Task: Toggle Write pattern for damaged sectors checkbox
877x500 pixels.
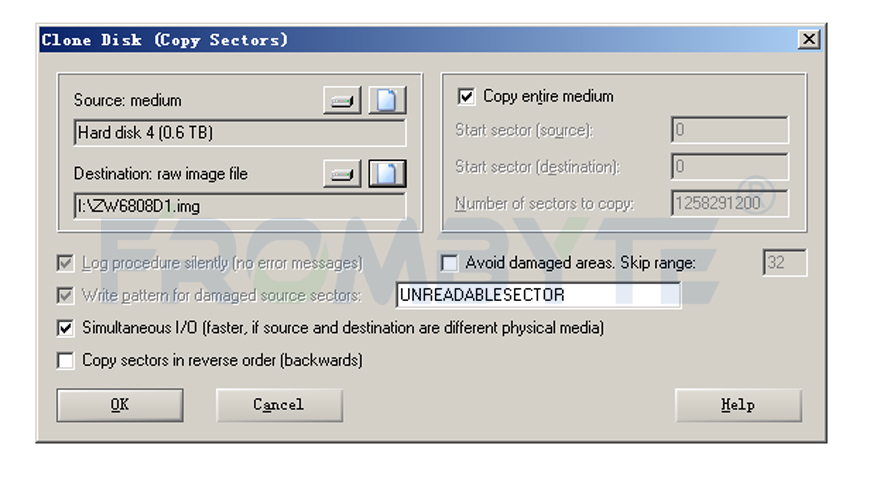Action: pos(65,295)
